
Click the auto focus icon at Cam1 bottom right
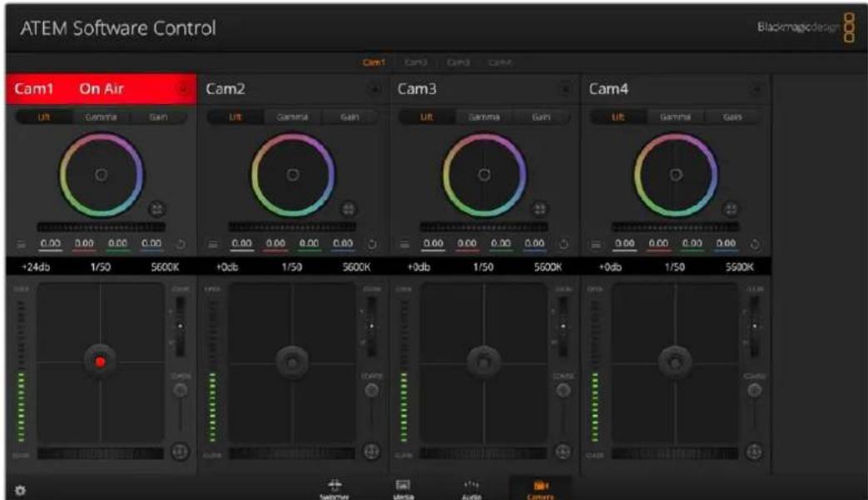pos(180,451)
